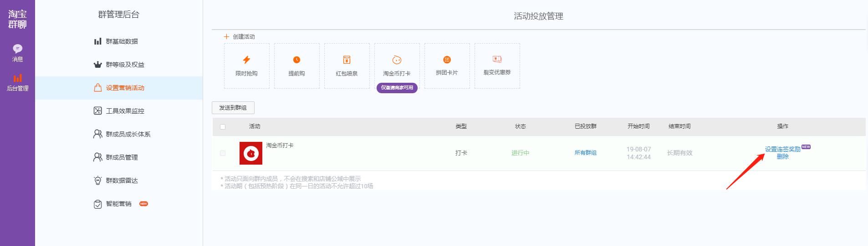Click the 发送到群组 button
The image size is (868, 246).
click(x=233, y=108)
